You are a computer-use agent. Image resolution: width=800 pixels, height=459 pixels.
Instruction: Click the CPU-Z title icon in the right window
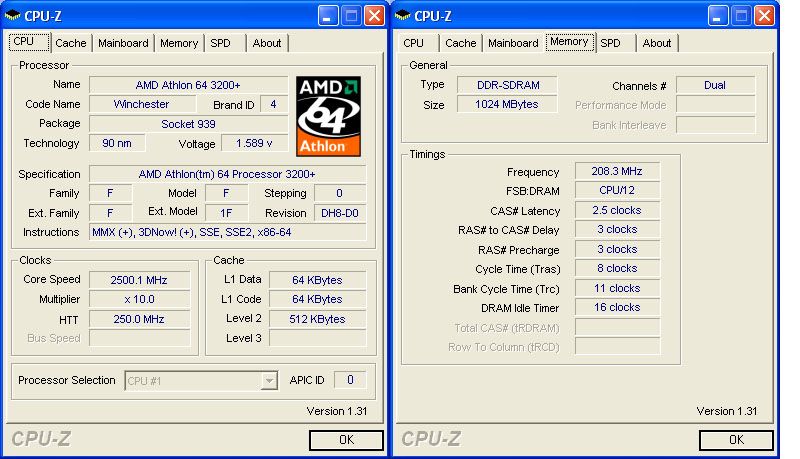click(x=402, y=15)
